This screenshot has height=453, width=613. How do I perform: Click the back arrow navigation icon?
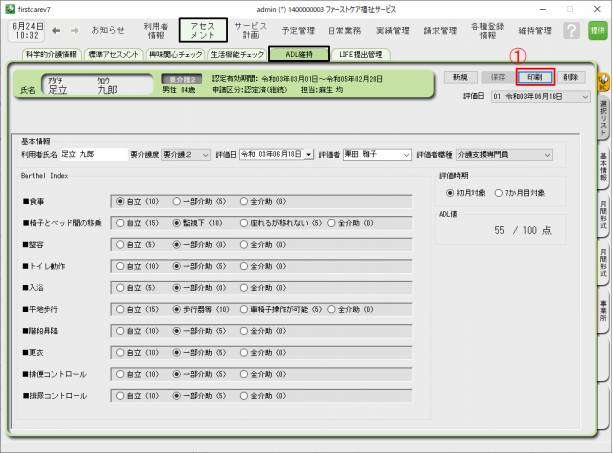point(55,31)
